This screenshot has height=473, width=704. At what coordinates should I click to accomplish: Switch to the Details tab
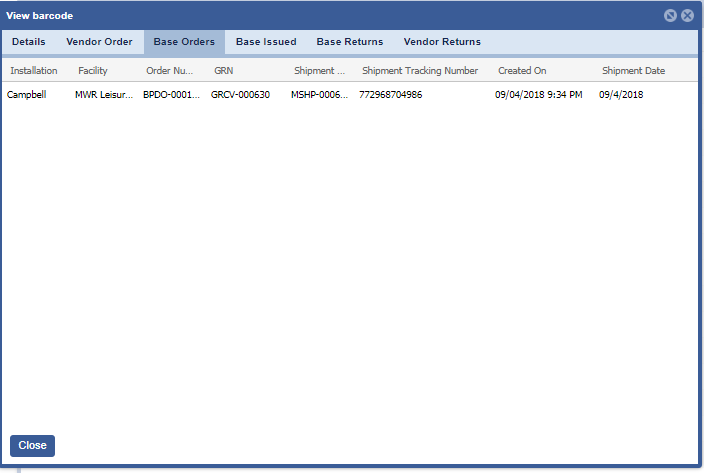tap(28, 42)
